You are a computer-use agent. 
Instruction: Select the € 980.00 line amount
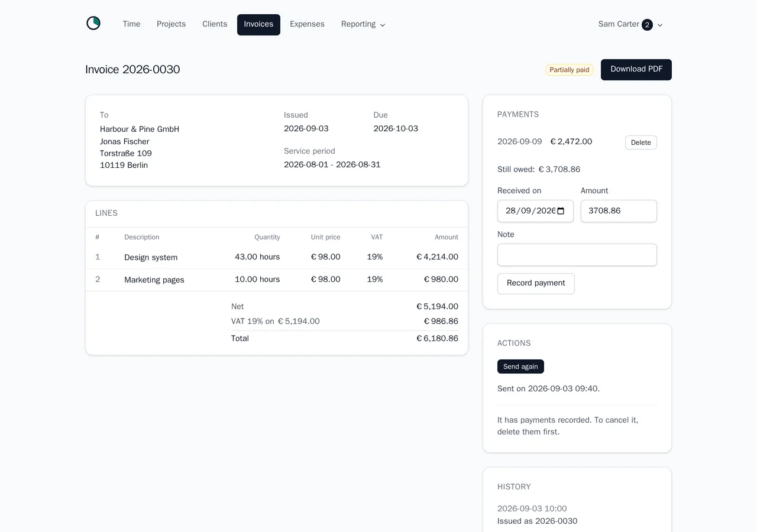(x=441, y=280)
